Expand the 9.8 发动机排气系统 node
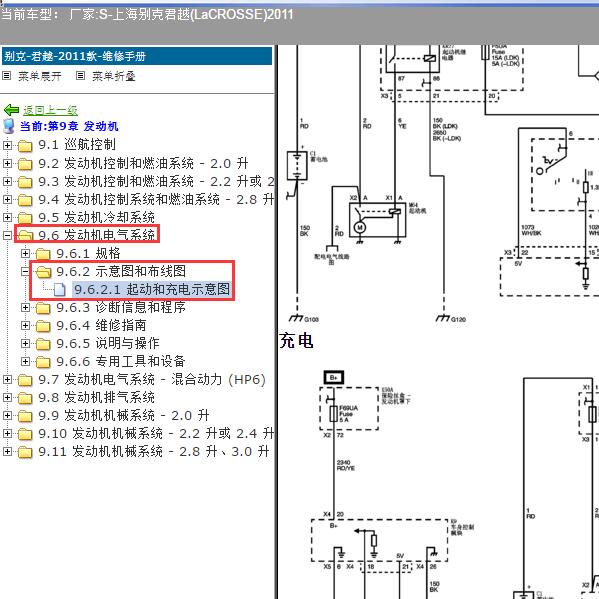The image size is (599, 599). (7, 397)
